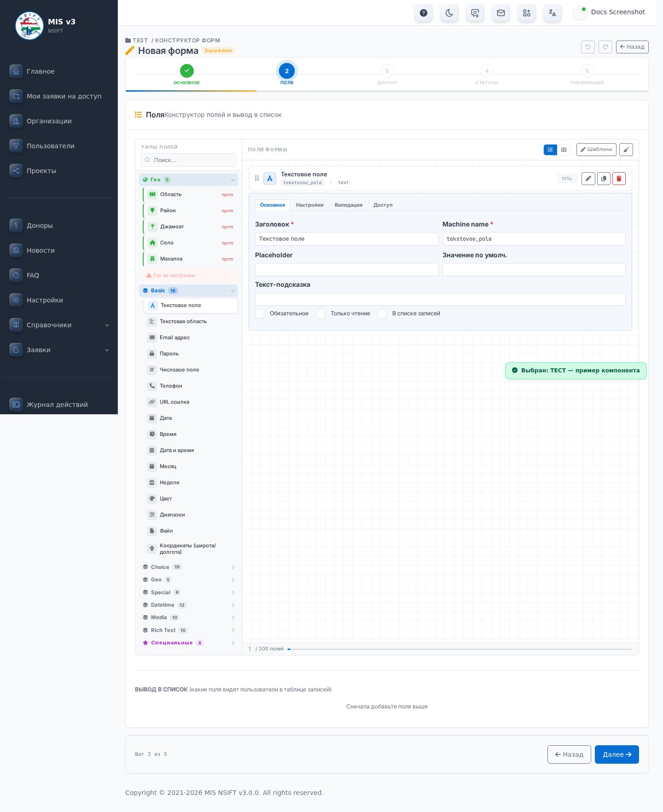Add the Диапазон field type
The width and height of the screenshot is (663, 812).
pyautogui.click(x=191, y=515)
